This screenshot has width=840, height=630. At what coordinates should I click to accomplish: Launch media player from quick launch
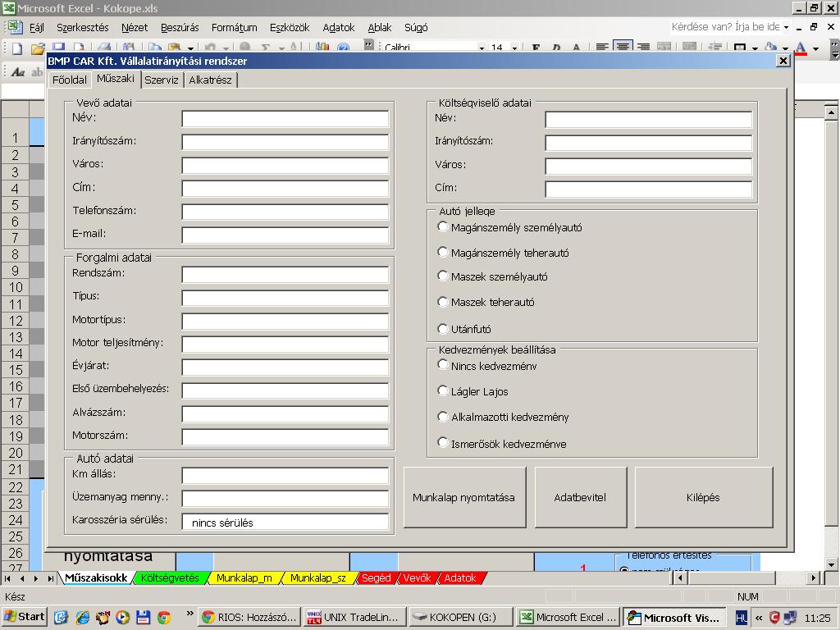tap(123, 617)
